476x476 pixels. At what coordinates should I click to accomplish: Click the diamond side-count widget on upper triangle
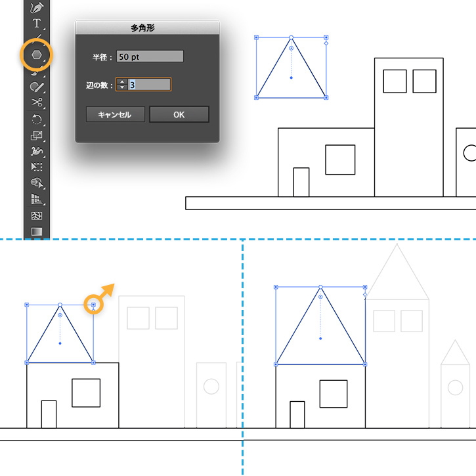326,43
